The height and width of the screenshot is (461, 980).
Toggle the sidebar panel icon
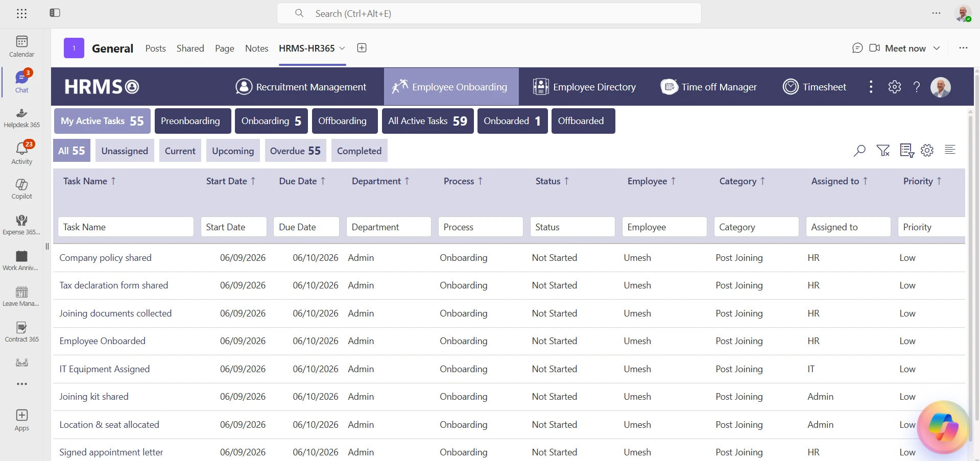coord(55,13)
